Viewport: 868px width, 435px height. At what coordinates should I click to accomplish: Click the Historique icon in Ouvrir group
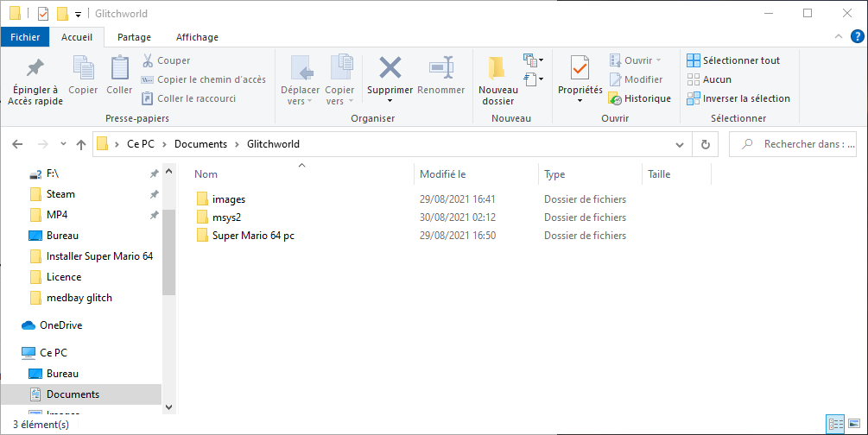tap(615, 98)
